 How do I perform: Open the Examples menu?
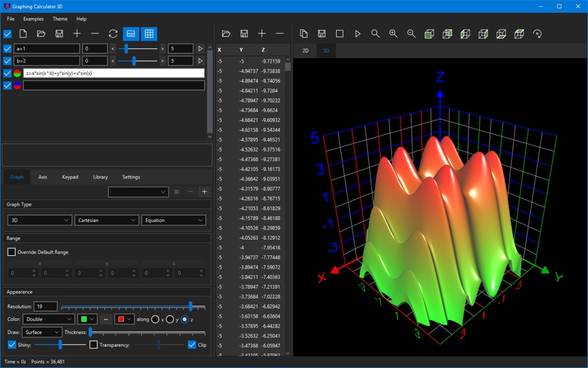[33, 19]
